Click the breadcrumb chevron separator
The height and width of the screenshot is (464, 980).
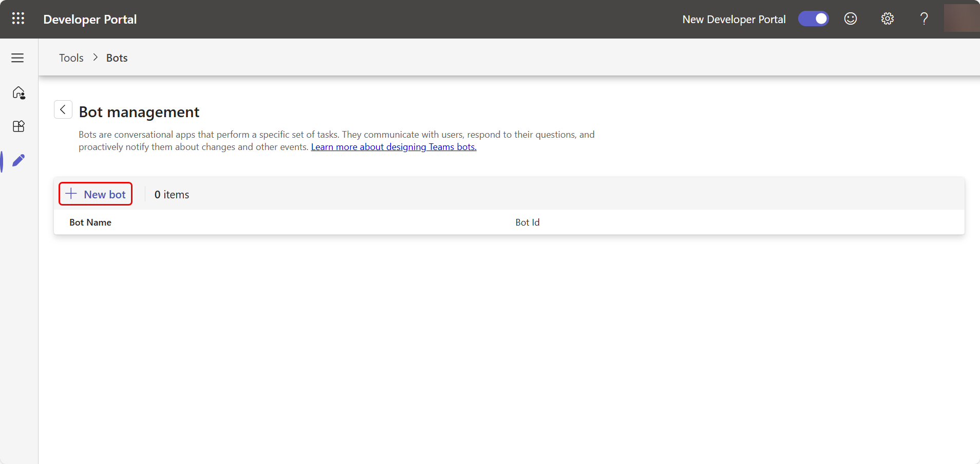tap(95, 58)
